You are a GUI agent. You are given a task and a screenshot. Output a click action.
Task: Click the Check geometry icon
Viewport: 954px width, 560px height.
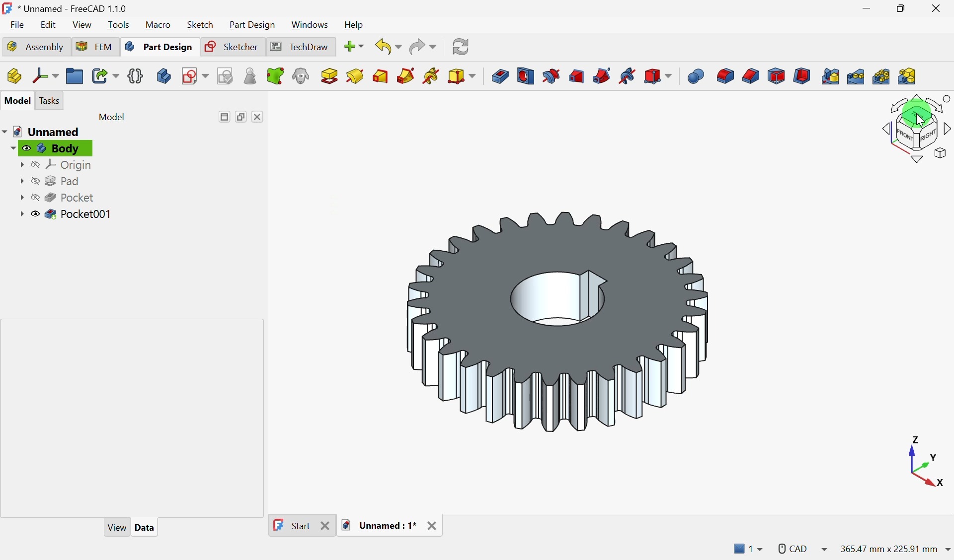pyautogui.click(x=250, y=76)
